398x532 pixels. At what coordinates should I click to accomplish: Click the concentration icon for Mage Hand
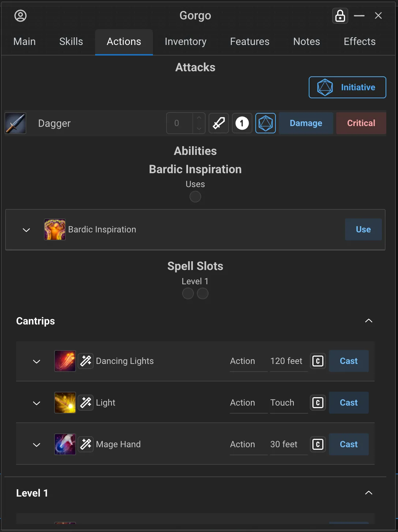318,444
